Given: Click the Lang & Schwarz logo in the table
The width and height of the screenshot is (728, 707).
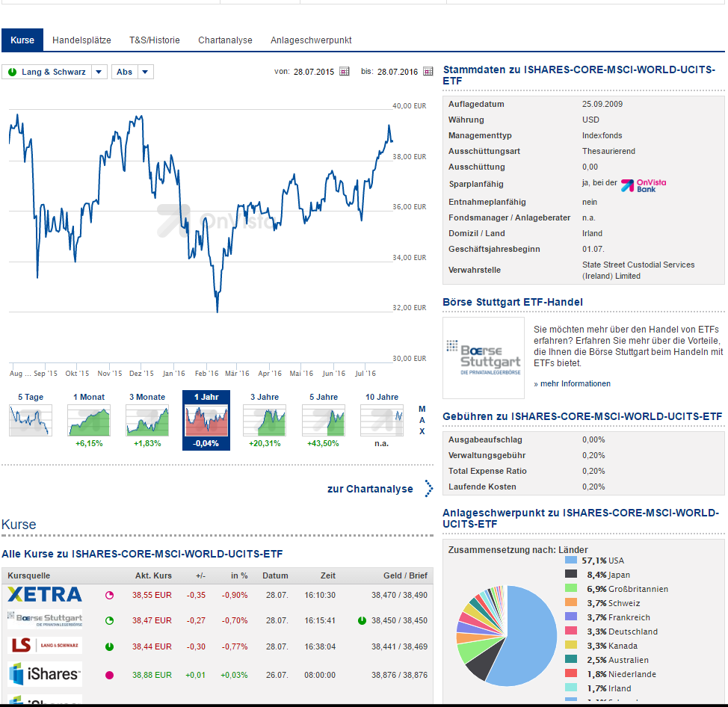Looking at the screenshot, I should [45, 646].
